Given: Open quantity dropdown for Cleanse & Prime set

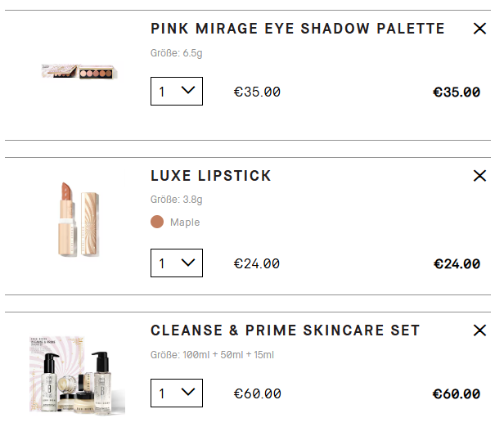Looking at the screenshot, I should [177, 393].
